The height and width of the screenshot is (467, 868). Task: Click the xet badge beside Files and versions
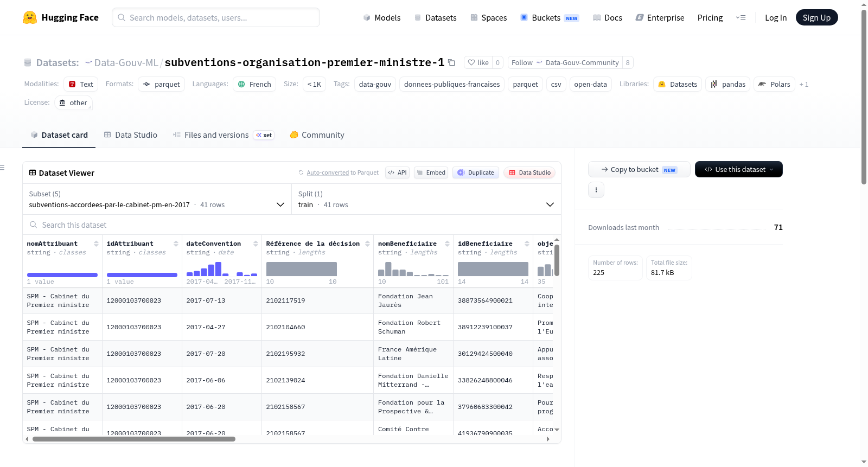pyautogui.click(x=264, y=135)
